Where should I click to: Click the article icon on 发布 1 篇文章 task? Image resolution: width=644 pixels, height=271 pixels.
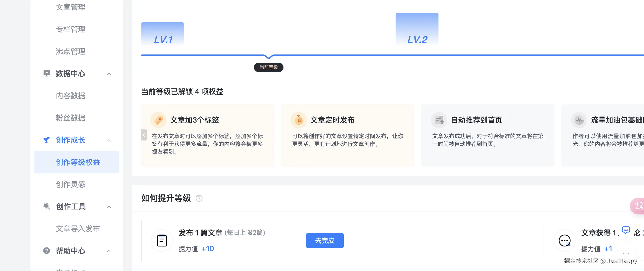(162, 241)
